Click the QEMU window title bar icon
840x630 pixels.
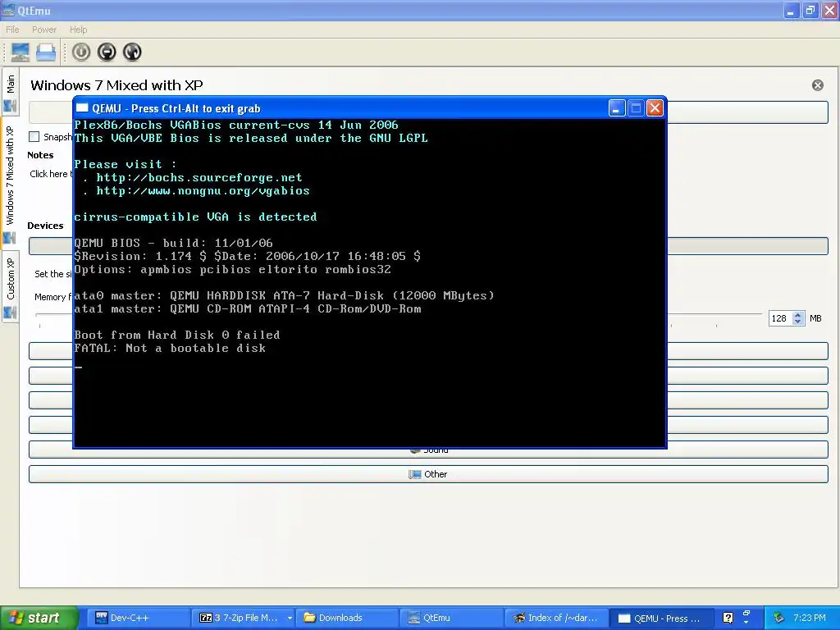[x=82, y=107]
